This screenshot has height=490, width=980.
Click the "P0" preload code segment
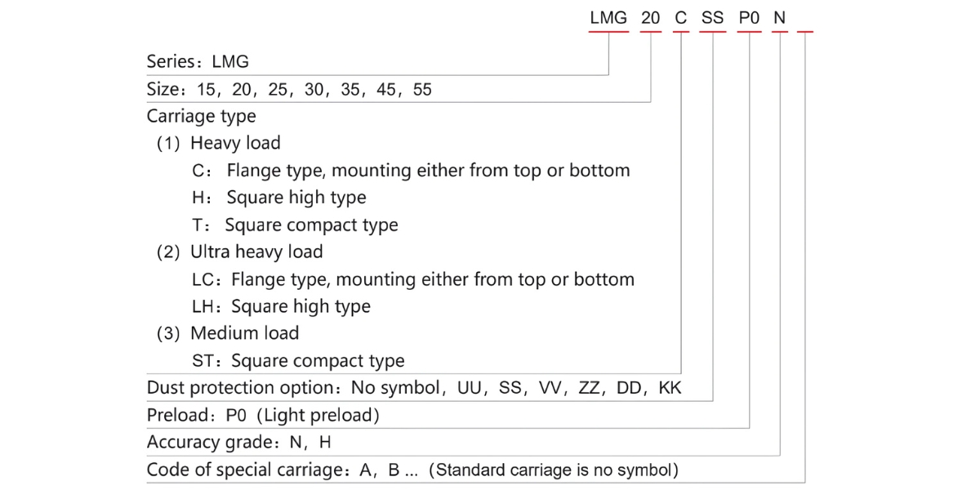coord(749,17)
